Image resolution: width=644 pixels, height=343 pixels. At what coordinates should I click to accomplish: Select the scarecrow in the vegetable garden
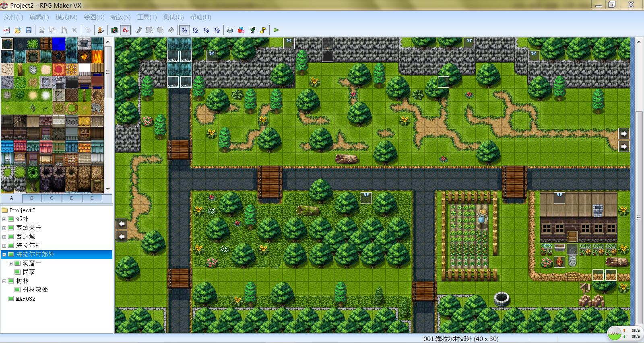point(482,218)
